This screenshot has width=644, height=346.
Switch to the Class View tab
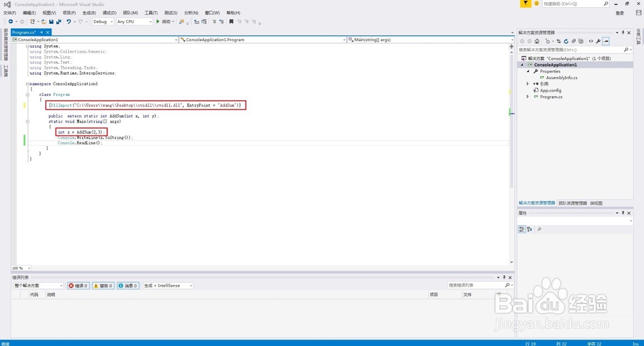click(596, 204)
